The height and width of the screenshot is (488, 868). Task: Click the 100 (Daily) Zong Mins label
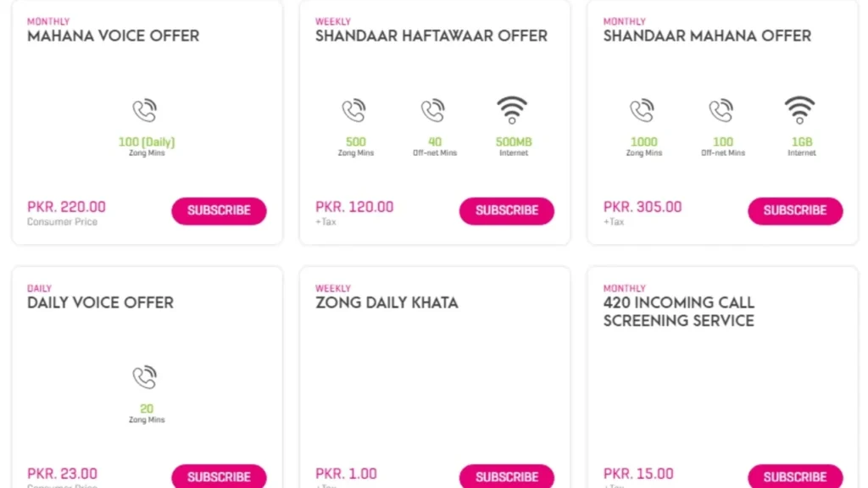click(x=147, y=142)
